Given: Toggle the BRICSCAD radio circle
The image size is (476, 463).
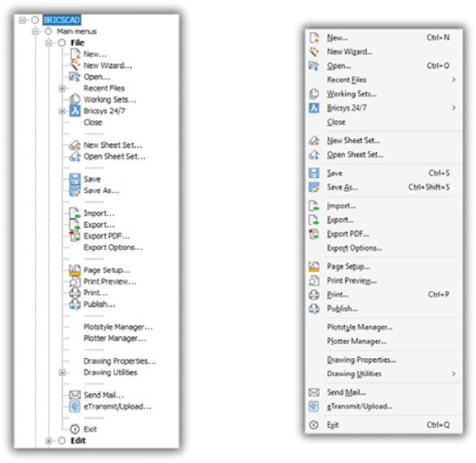Looking at the screenshot, I should click(x=35, y=20).
